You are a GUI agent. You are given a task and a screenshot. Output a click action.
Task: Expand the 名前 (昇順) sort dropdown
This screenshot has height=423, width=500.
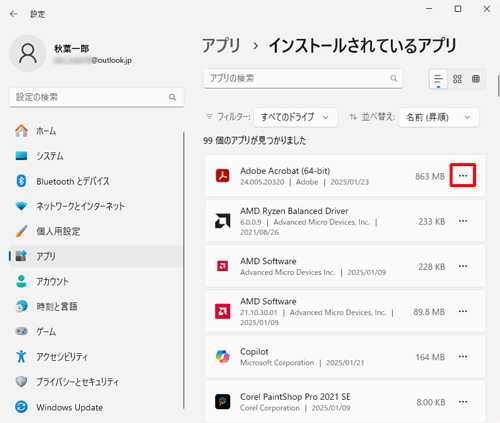point(439,117)
